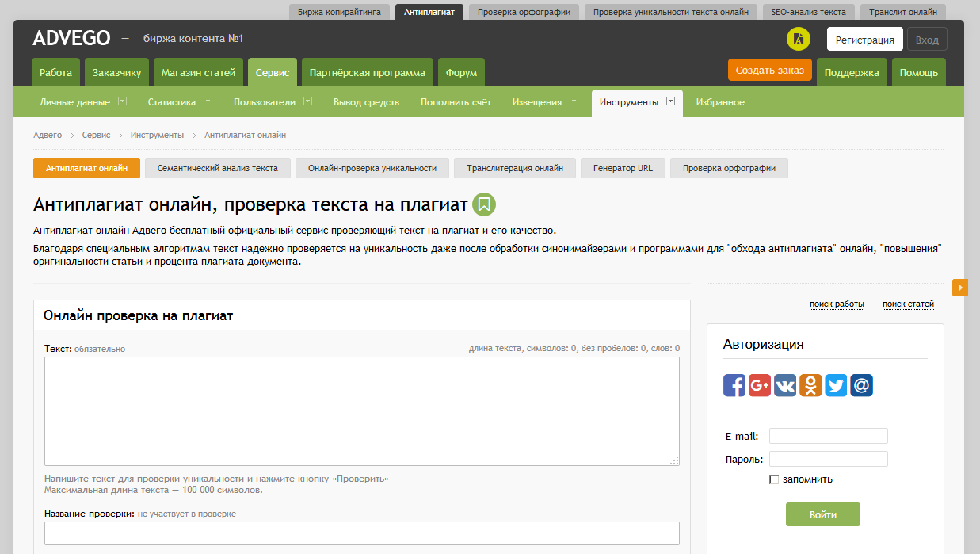Click the Пароль input field
980x554 pixels.
(x=829, y=459)
